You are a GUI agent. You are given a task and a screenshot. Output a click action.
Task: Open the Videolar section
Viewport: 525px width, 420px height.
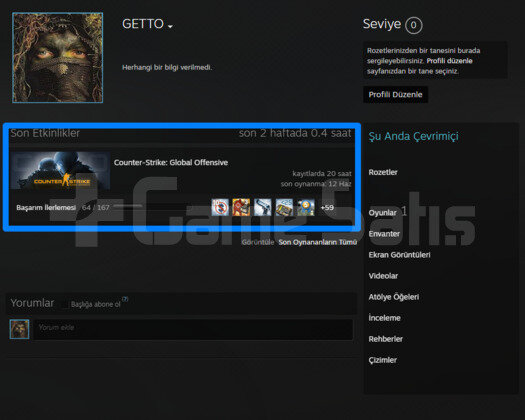pos(383,276)
